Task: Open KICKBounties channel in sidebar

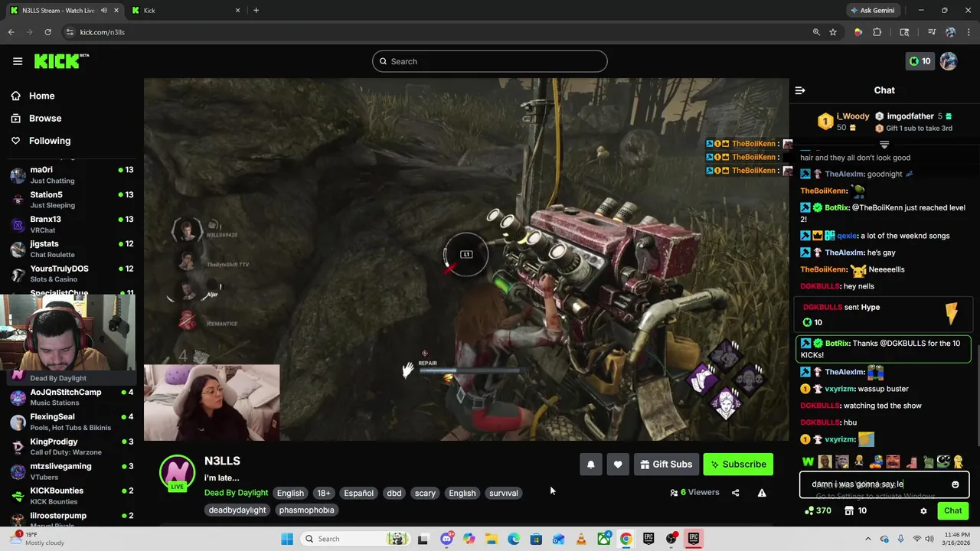Action: pos(71,495)
